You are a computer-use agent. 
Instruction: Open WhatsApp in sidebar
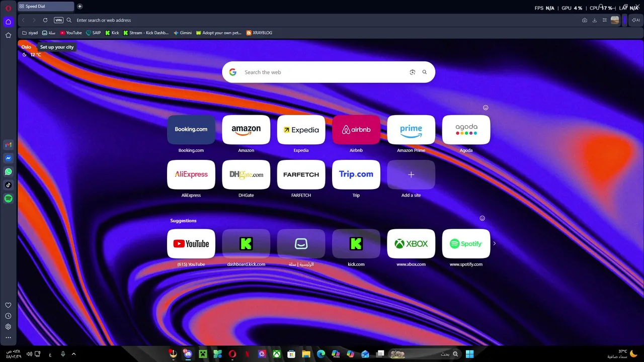click(8, 172)
